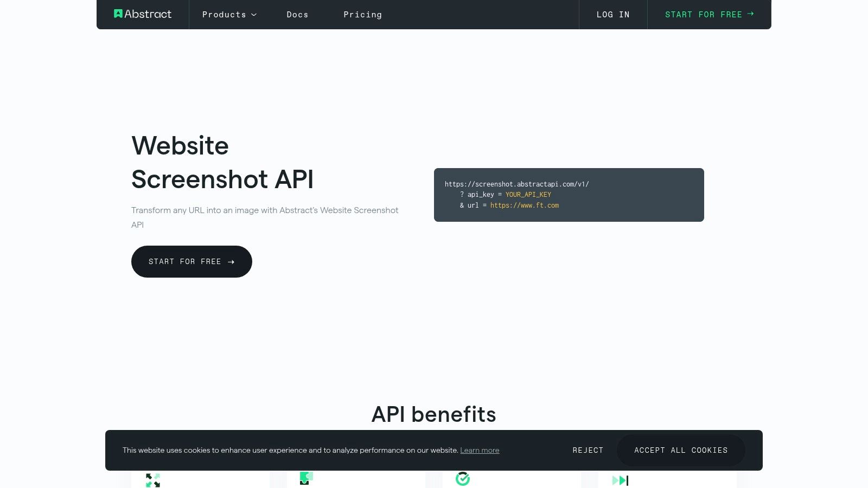This screenshot has height=488, width=868.
Task: Click the expanding arrows benefit icon
Action: [152, 479]
